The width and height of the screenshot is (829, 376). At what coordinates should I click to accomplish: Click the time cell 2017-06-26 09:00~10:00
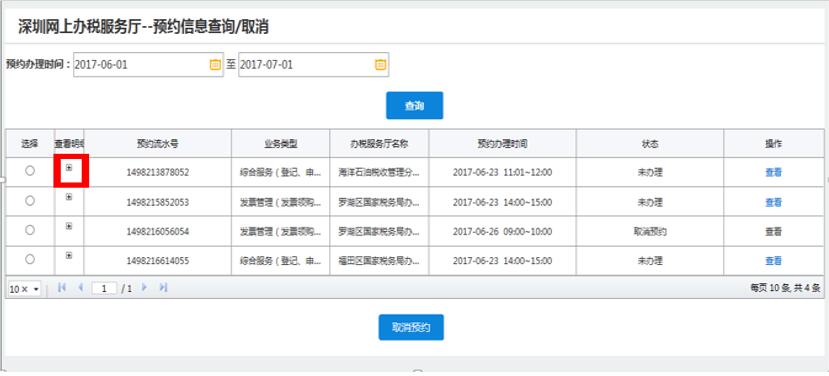pyautogui.click(x=502, y=232)
